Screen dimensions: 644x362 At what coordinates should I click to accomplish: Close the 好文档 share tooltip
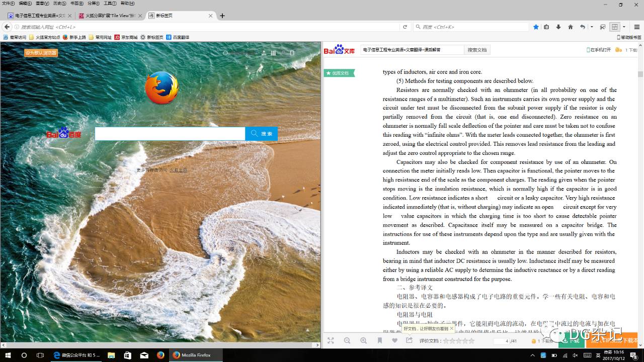point(451,328)
